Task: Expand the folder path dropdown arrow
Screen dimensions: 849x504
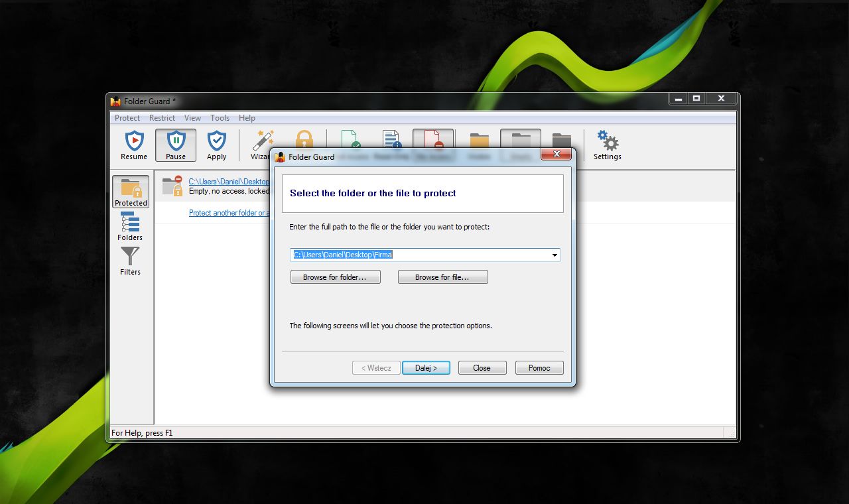Action: point(555,255)
